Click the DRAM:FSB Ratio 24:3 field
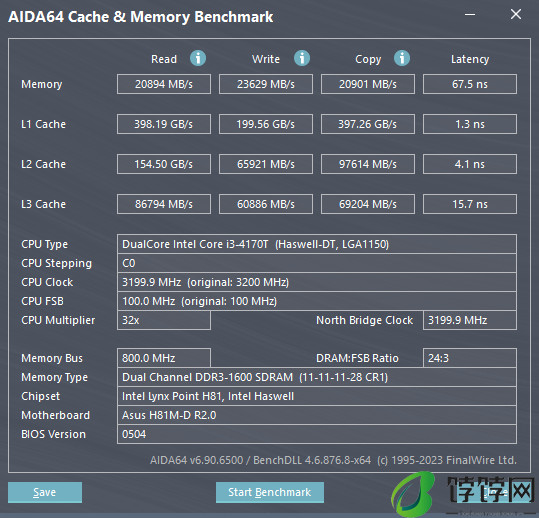 [x=470, y=358]
